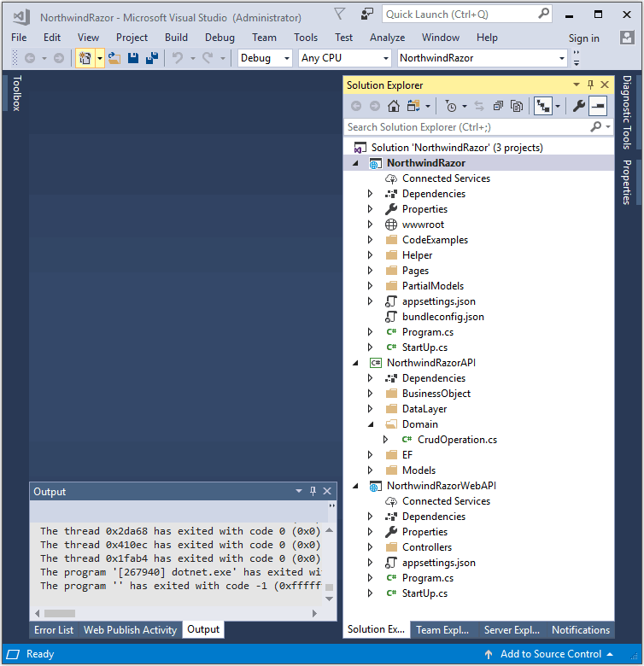The image size is (644, 666).
Task: Open the Analyze menu
Action: click(388, 38)
